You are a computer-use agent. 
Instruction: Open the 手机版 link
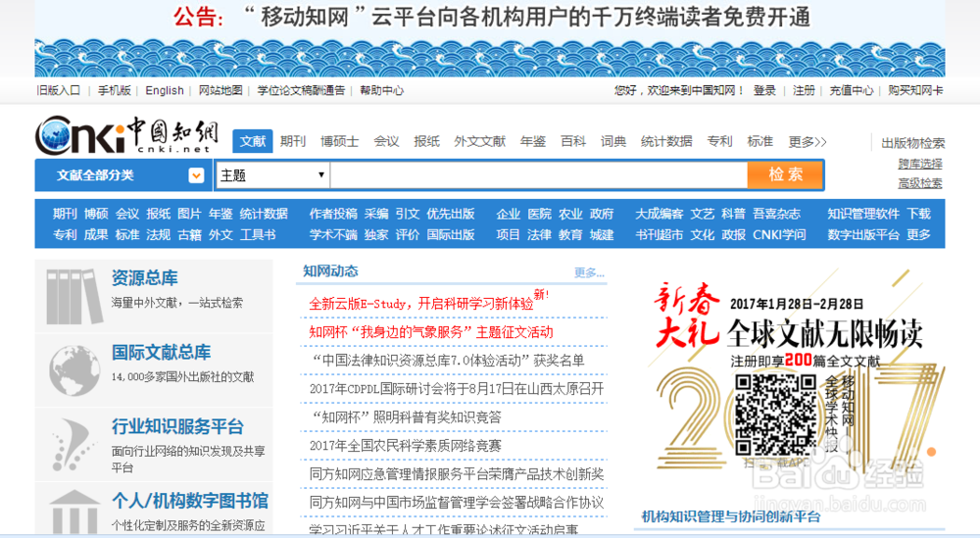tap(115, 90)
